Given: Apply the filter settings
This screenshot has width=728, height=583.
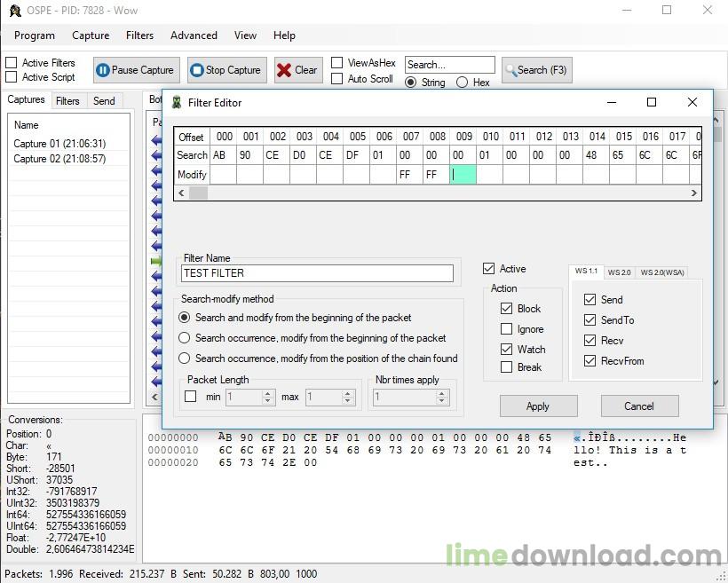Looking at the screenshot, I should click(x=539, y=406).
